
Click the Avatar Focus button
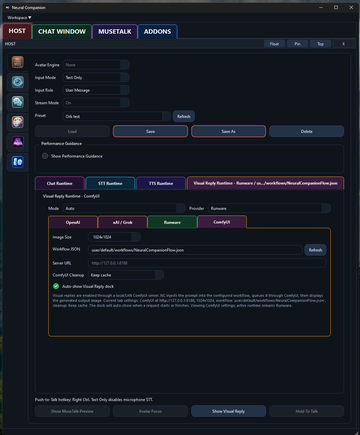[150, 411]
